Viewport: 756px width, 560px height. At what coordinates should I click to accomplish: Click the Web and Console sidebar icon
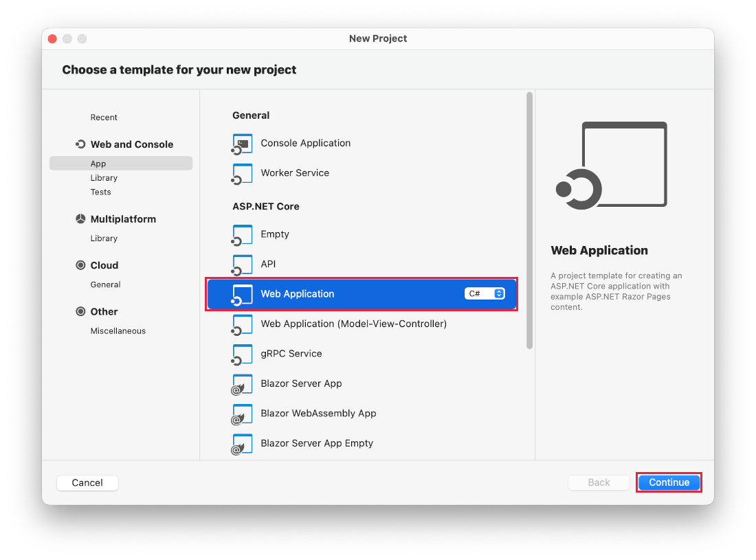(81, 144)
